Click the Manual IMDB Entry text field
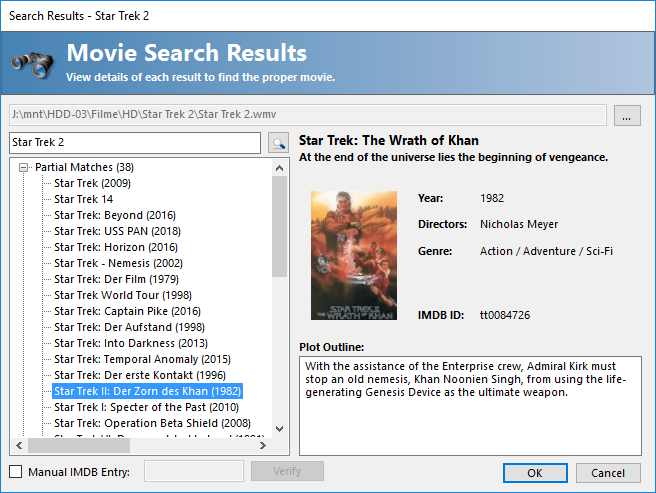Screen dimensions: 656x493 194,471
